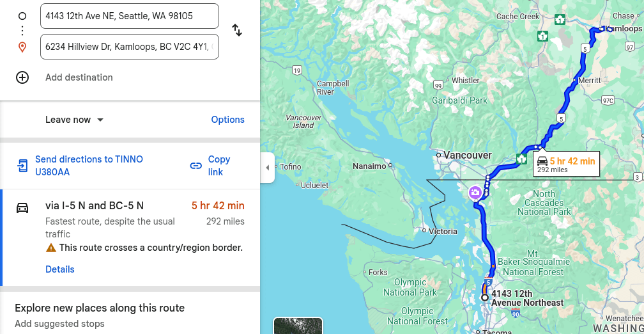Open the Leave now departure dropdown
Viewport: 644px width, 334px height.
click(74, 120)
